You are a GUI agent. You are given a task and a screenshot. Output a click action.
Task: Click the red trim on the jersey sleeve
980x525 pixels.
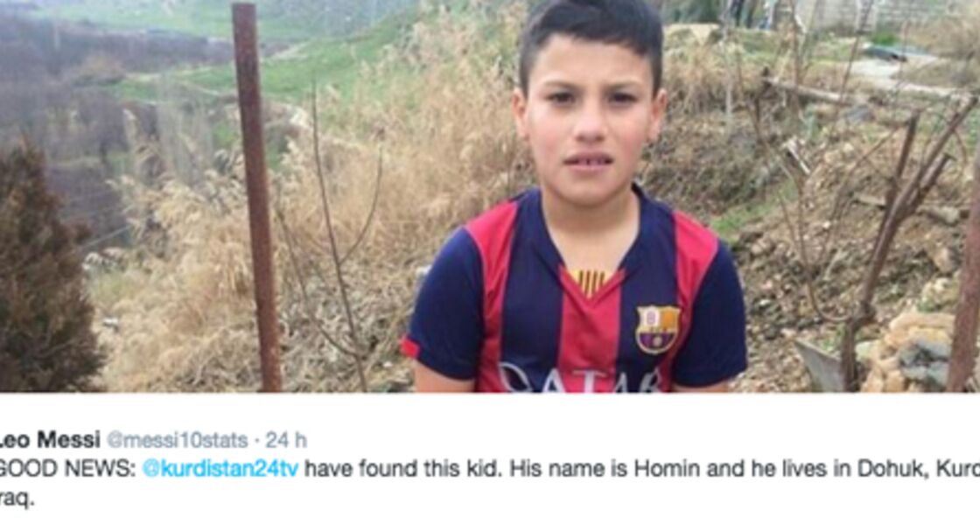click(x=410, y=346)
